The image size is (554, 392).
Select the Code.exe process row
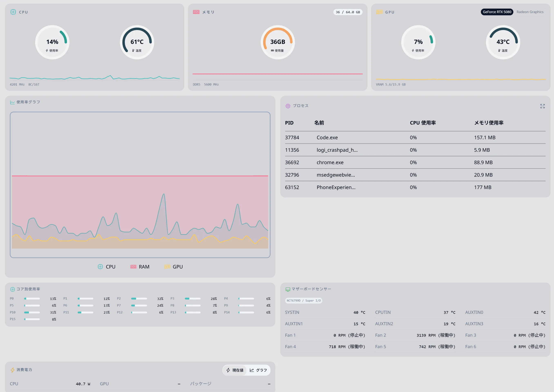tap(415, 138)
